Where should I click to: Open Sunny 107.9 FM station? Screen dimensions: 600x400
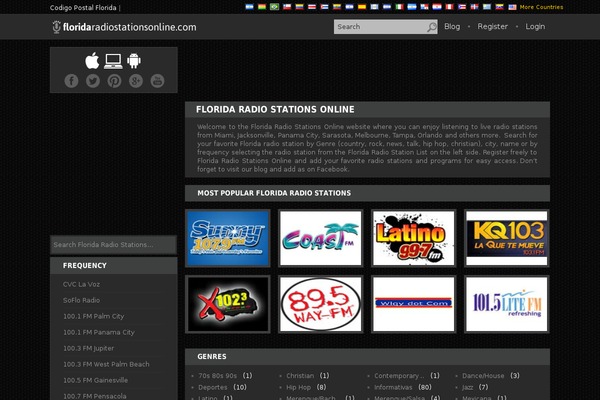(228, 238)
